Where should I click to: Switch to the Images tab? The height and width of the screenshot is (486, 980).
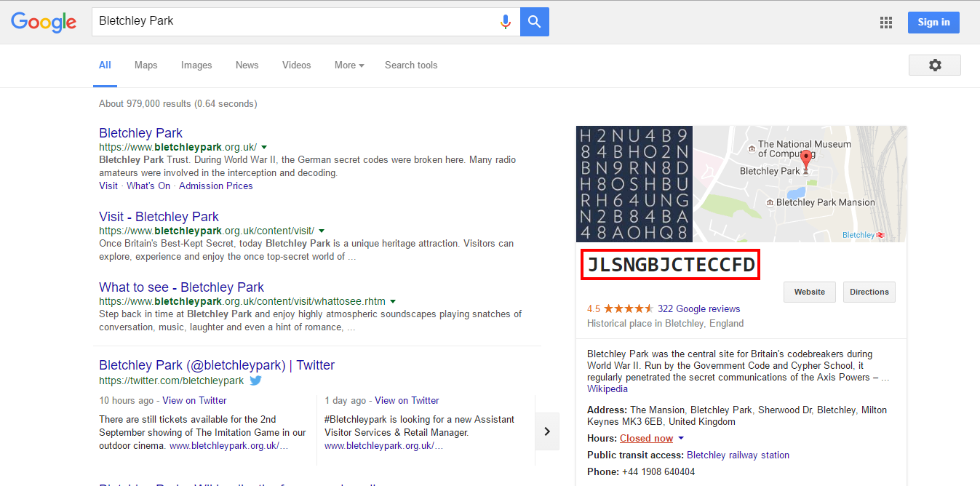[196, 65]
